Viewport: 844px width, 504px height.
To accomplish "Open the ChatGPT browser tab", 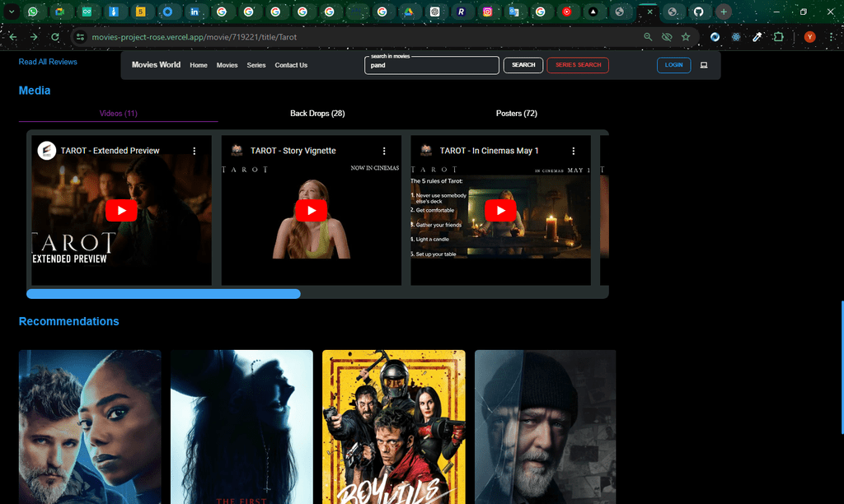I will pyautogui.click(x=435, y=12).
